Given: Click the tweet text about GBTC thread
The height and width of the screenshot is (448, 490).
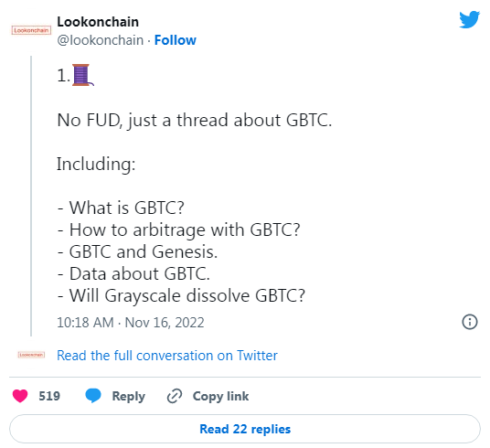Looking at the screenshot, I should click(195, 121).
